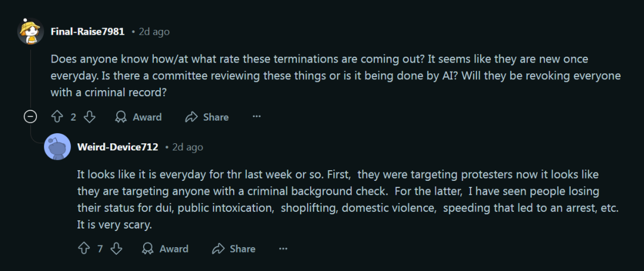Click the thread line beside the top comment

pos(30,78)
